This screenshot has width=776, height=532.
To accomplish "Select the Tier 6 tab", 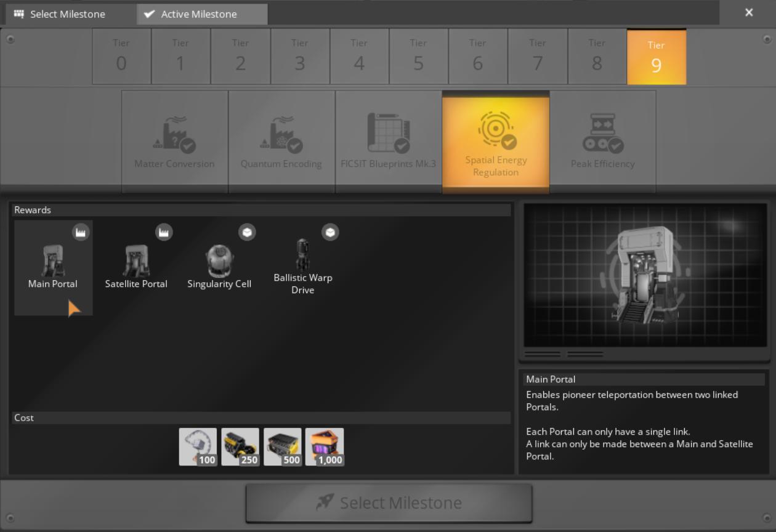I will (x=478, y=57).
